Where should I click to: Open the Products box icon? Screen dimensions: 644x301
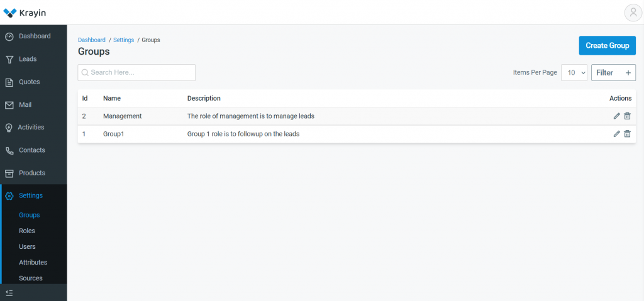(9, 173)
